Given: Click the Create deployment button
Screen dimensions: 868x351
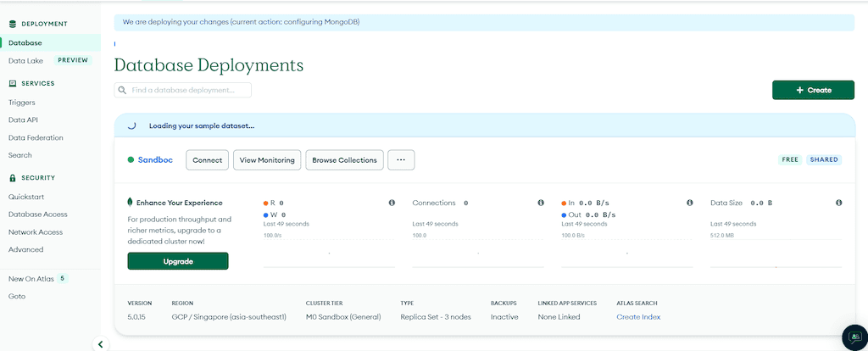Looking at the screenshot, I should coord(813,90).
